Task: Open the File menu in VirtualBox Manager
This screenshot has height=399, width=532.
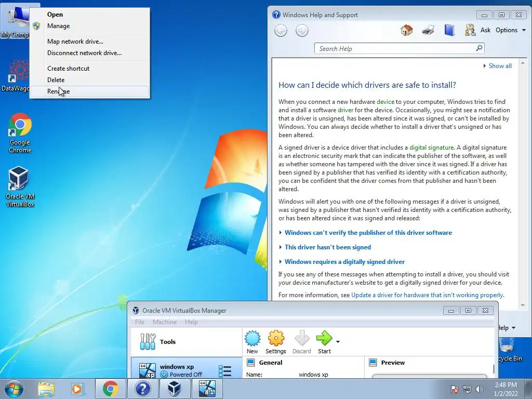Action: [x=140, y=322]
